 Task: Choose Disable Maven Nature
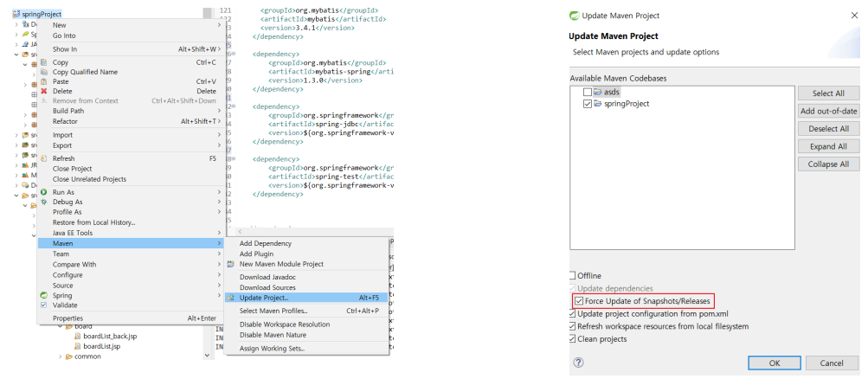point(306,335)
